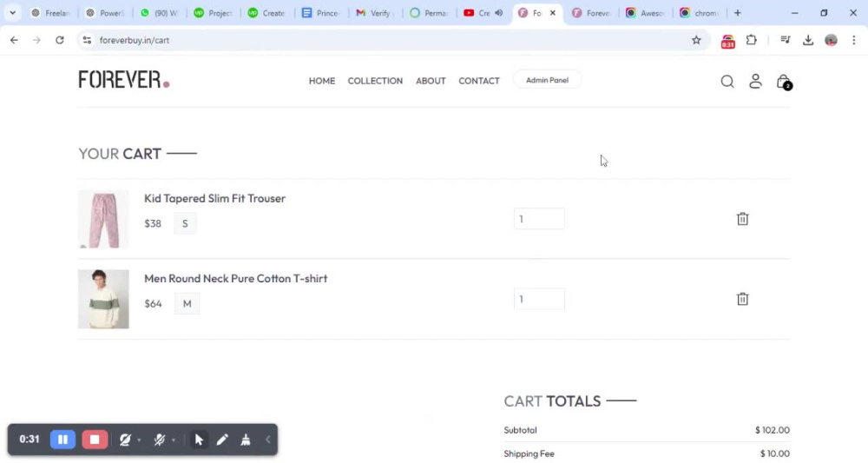Open the Admin Panel button
The height and width of the screenshot is (463, 868).
pos(547,80)
